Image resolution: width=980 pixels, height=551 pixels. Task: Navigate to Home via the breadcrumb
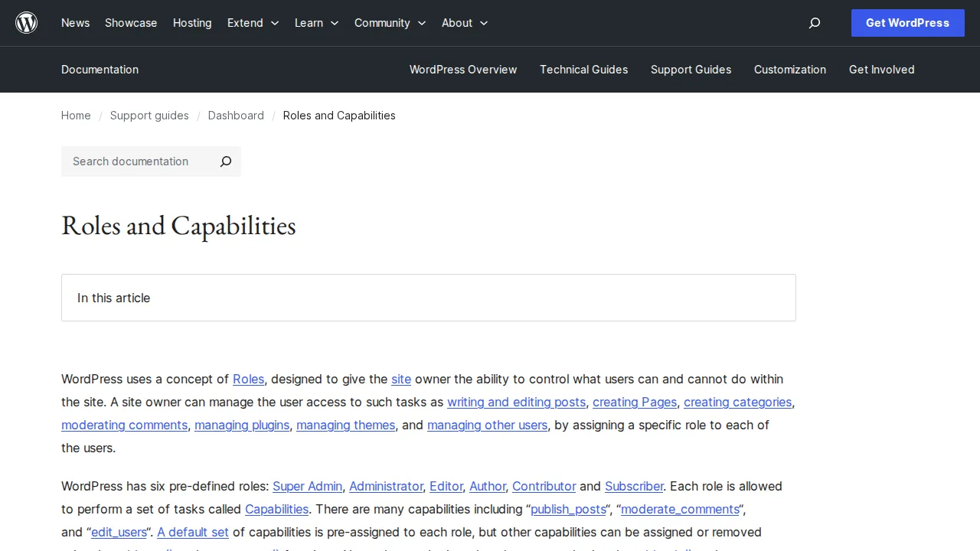[x=76, y=116]
